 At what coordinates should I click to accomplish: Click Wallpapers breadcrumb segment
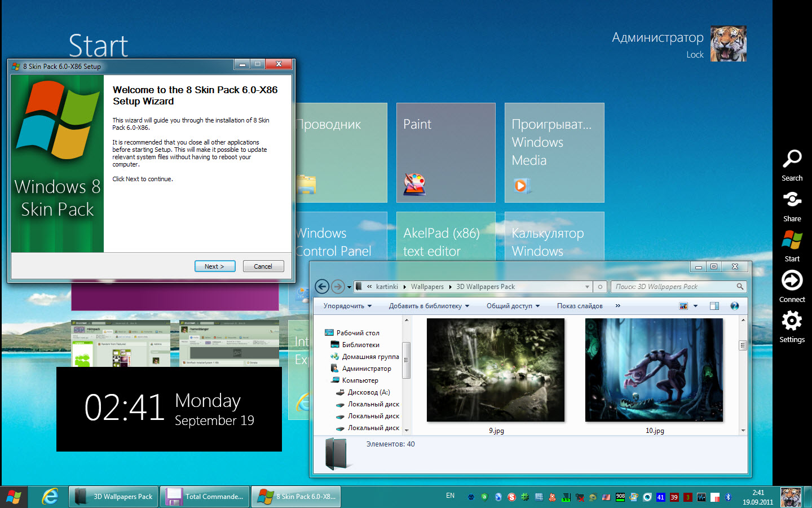(427, 287)
